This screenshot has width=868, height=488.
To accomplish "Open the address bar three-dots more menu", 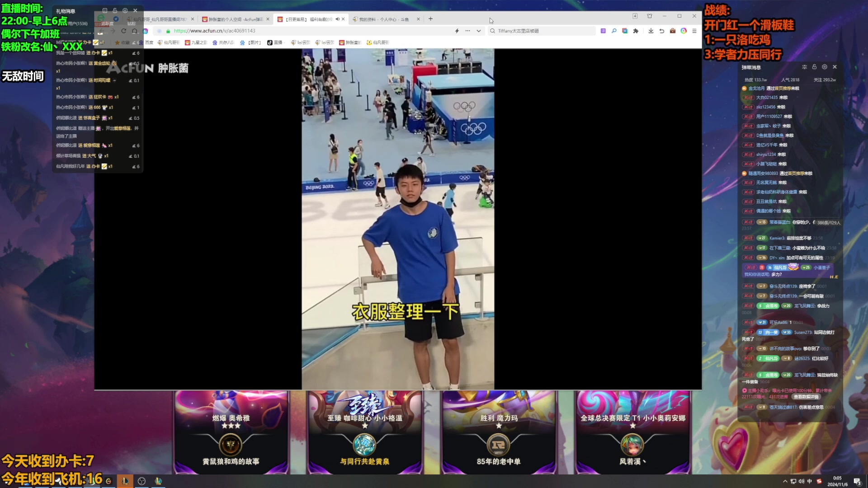I will 467,31.
